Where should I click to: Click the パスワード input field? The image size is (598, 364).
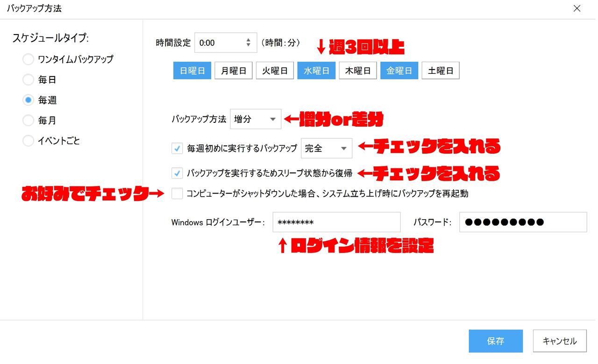click(x=523, y=222)
